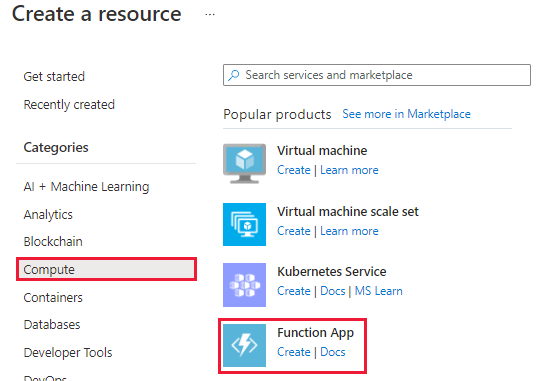Click the Create a resource page title

coord(96,14)
